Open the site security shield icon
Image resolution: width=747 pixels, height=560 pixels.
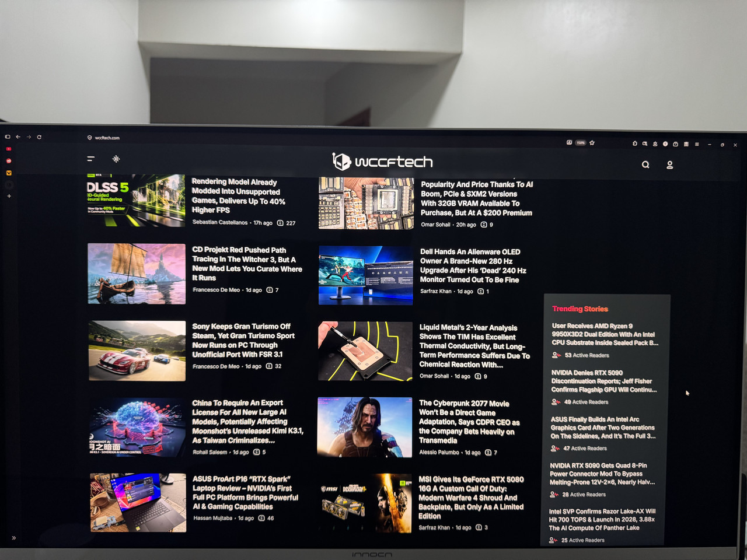coord(90,138)
